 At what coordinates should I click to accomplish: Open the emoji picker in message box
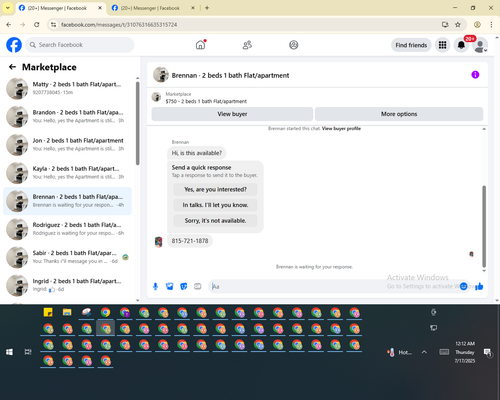tap(463, 286)
